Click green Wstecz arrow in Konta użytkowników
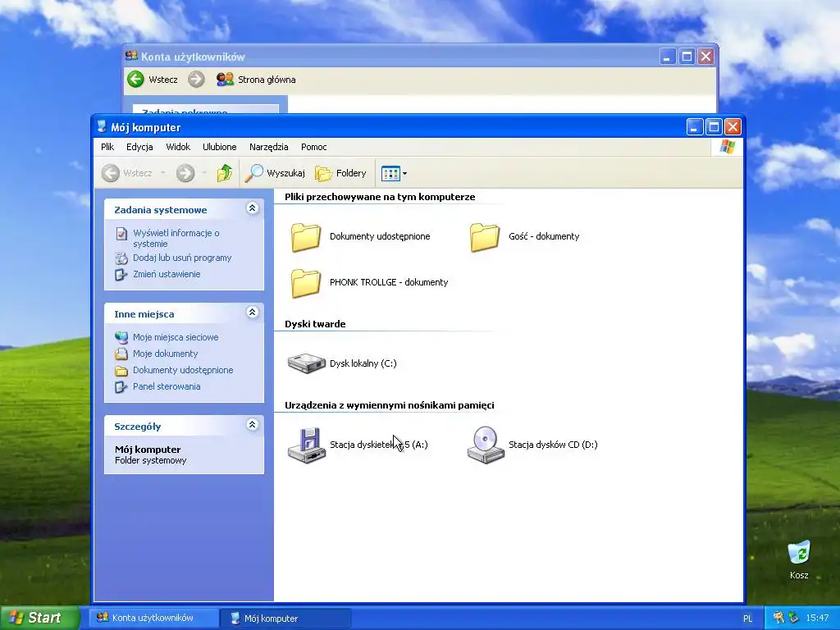Screen dimensions: 840x630 point(136,80)
